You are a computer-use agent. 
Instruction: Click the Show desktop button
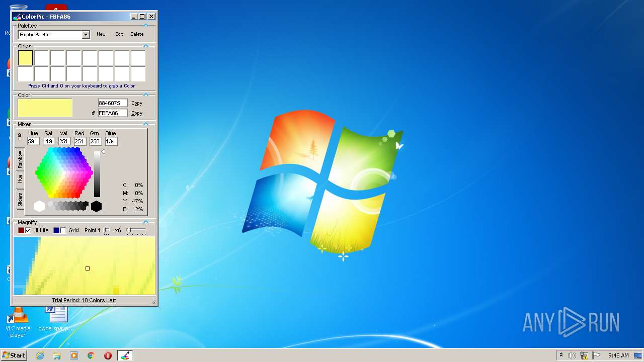(639, 355)
